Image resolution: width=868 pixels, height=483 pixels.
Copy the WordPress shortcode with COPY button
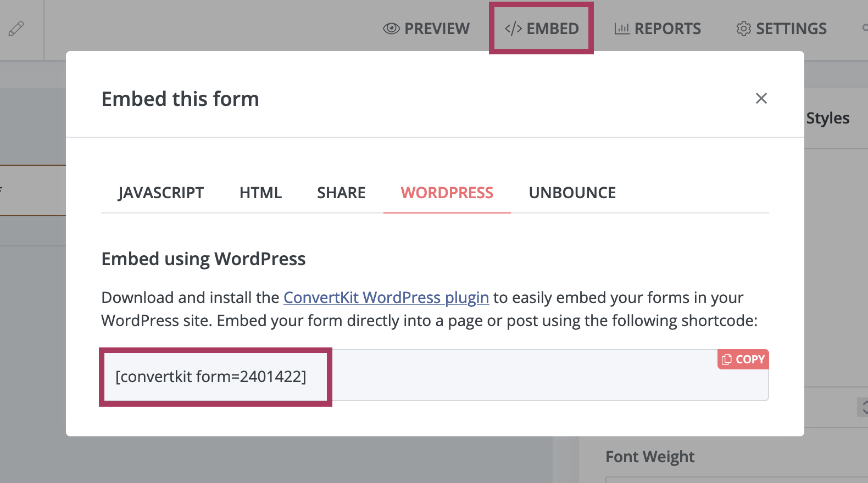(743, 360)
